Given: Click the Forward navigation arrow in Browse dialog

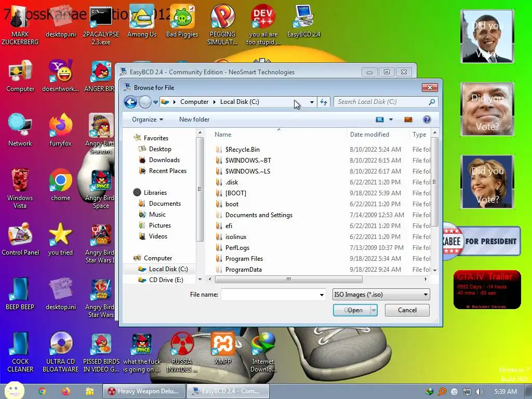Looking at the screenshot, I should (145, 102).
